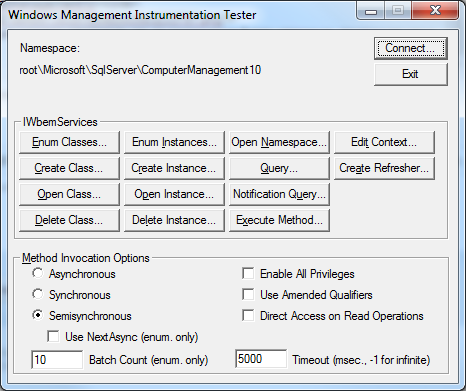Click the Timeout input field
This screenshot has width=466, height=391.
[x=261, y=359]
